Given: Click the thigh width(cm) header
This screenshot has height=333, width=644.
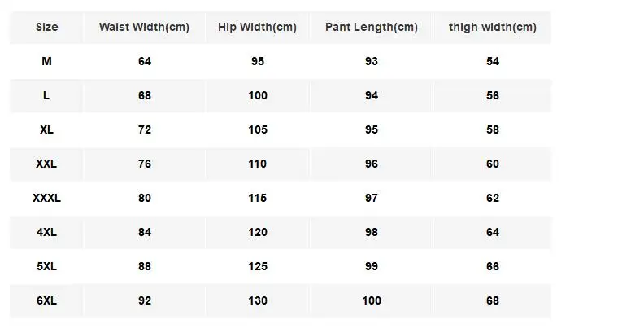Looking at the screenshot, I should pyautogui.click(x=492, y=27).
